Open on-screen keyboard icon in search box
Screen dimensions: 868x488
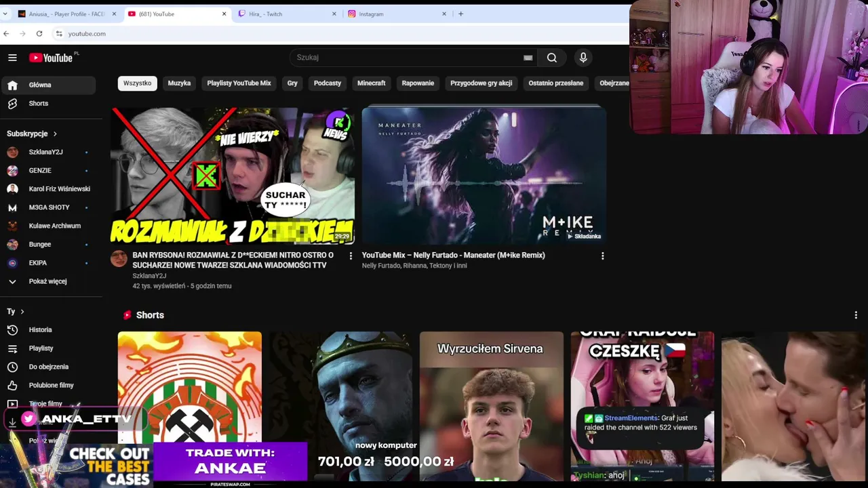tap(528, 58)
